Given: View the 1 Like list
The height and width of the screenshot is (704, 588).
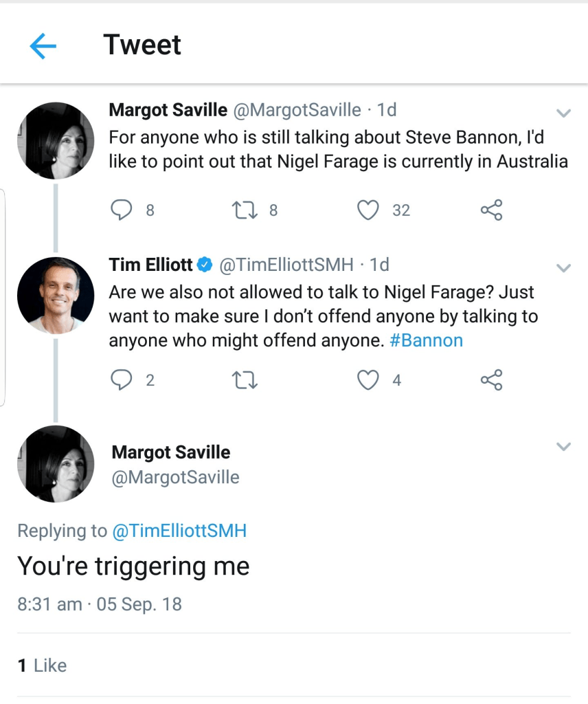Looking at the screenshot, I should (42, 665).
